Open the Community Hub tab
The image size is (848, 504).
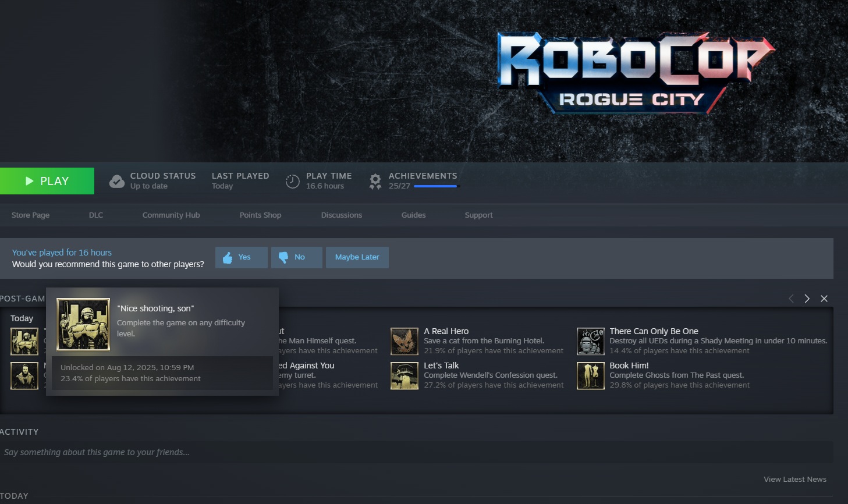coord(171,215)
